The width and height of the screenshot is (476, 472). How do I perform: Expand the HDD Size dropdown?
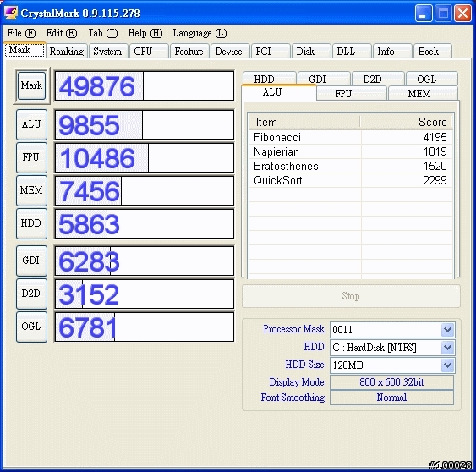point(448,365)
